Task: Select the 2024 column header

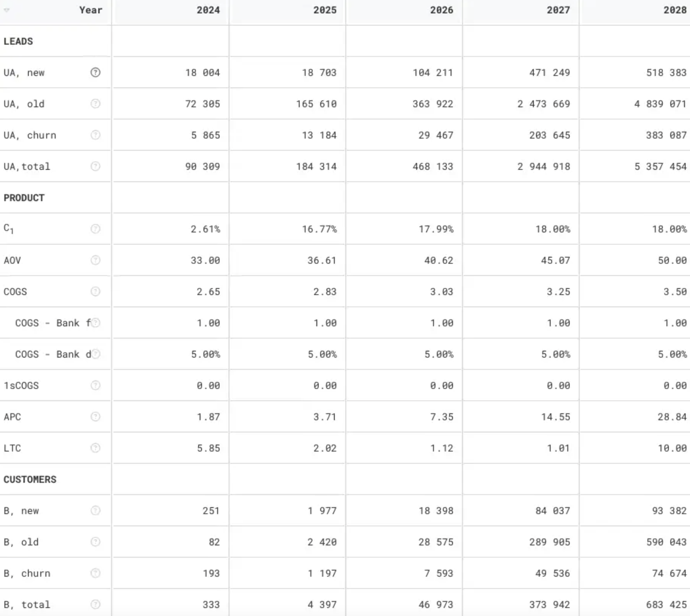Action: click(x=208, y=10)
